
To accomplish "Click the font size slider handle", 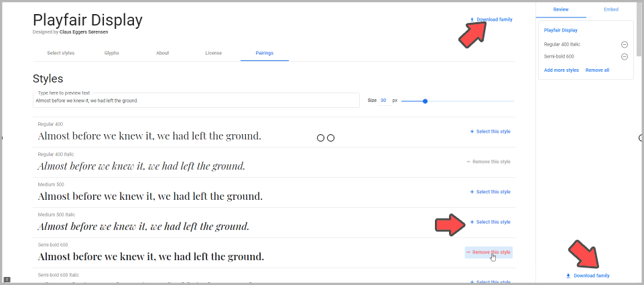I will point(425,101).
